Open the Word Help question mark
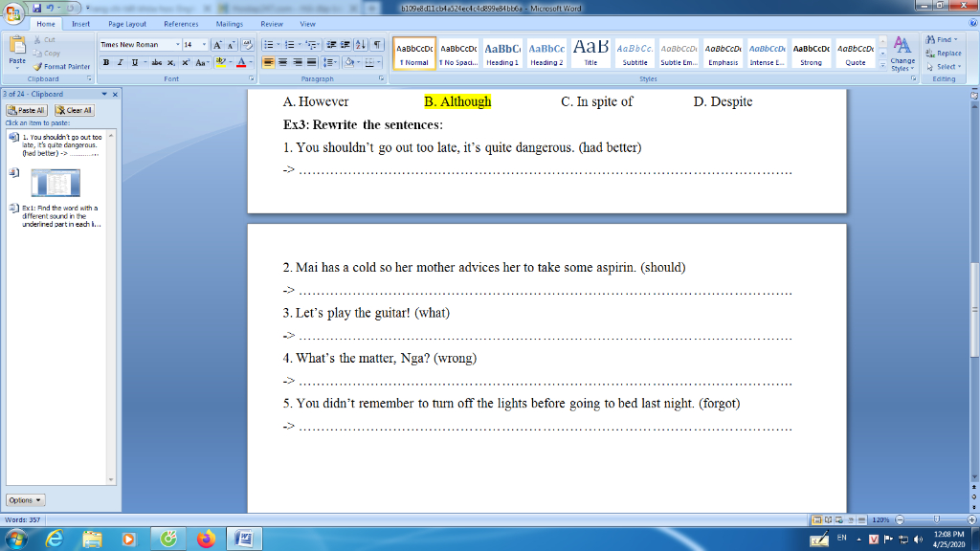The width and height of the screenshot is (980, 551). point(972,23)
